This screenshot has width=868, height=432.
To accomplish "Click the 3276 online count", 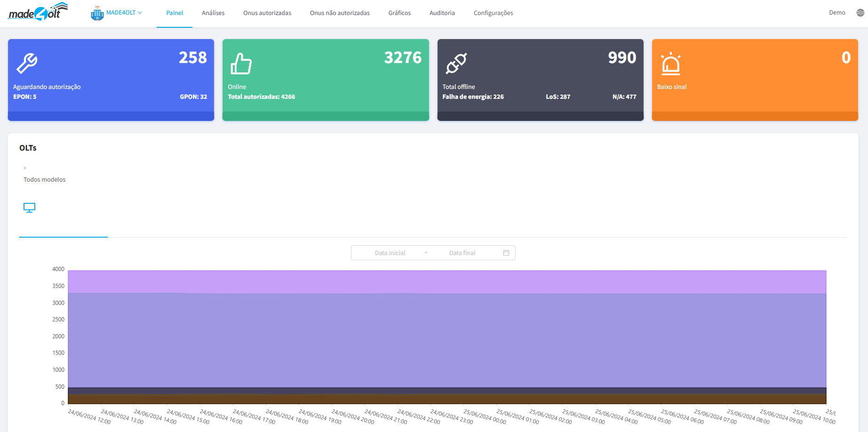I will click(403, 57).
